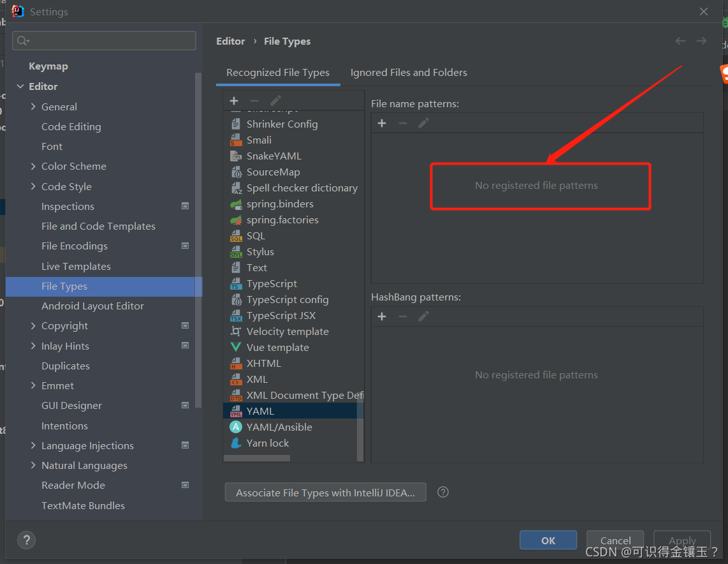728x564 pixels.
Task: Switch to Ignored Files and Folders tab
Action: coord(409,73)
